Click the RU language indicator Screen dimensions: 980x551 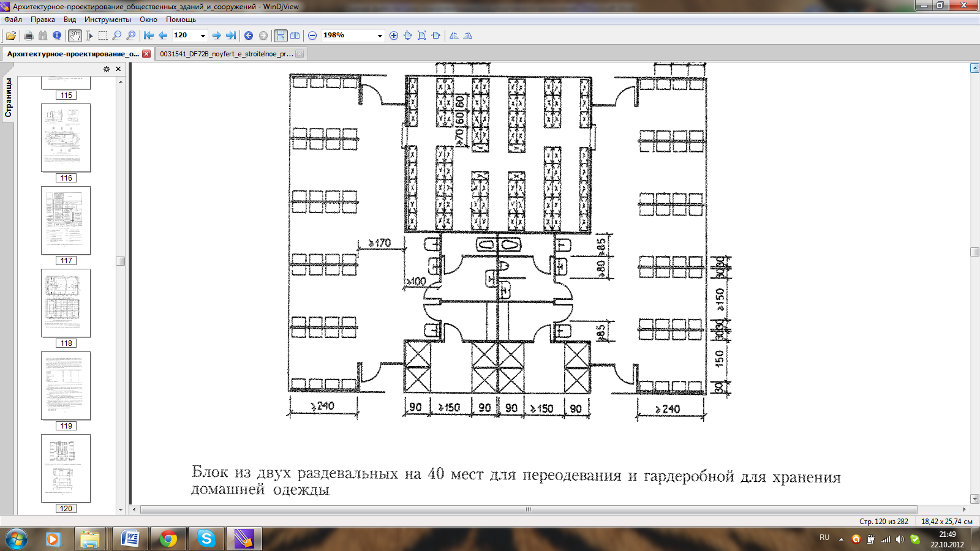pos(824,538)
